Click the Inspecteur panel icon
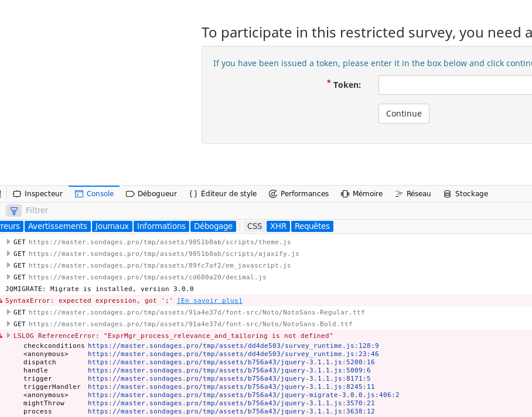 point(17,194)
